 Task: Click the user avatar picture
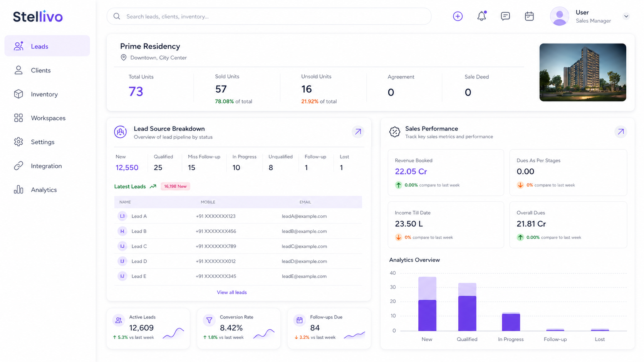559,16
